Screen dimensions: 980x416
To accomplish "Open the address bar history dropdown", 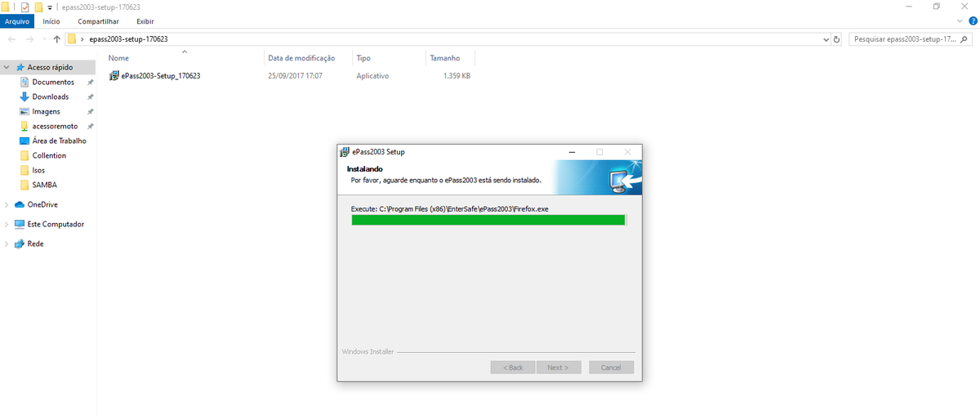I will (x=826, y=38).
